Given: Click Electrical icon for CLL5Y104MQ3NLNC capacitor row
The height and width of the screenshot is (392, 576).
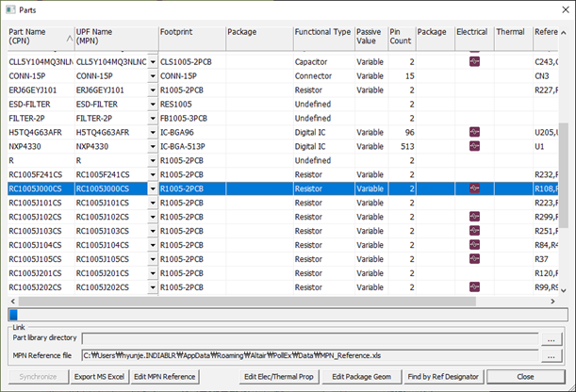Looking at the screenshot, I should (474, 61).
